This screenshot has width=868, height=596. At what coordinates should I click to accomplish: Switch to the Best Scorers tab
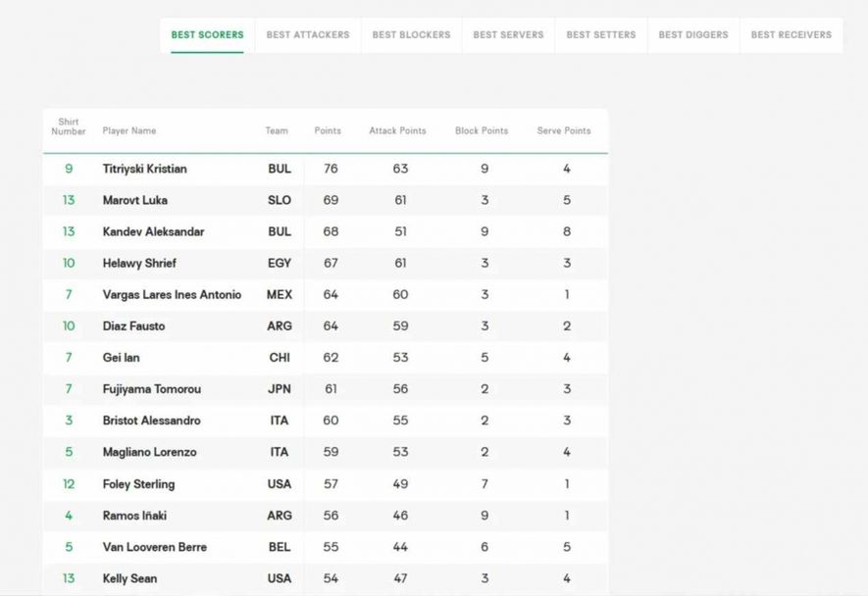click(207, 35)
